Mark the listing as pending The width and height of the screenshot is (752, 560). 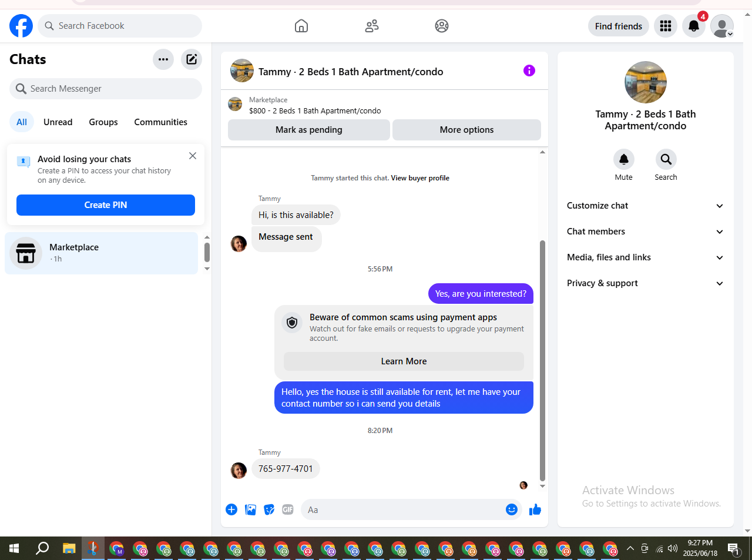point(309,130)
